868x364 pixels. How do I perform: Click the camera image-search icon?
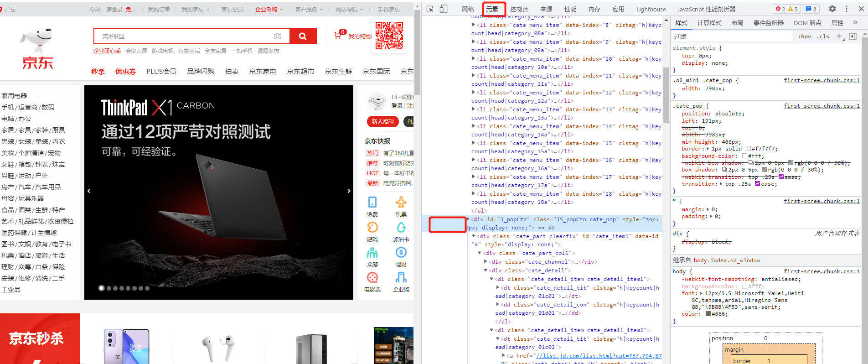click(x=278, y=36)
